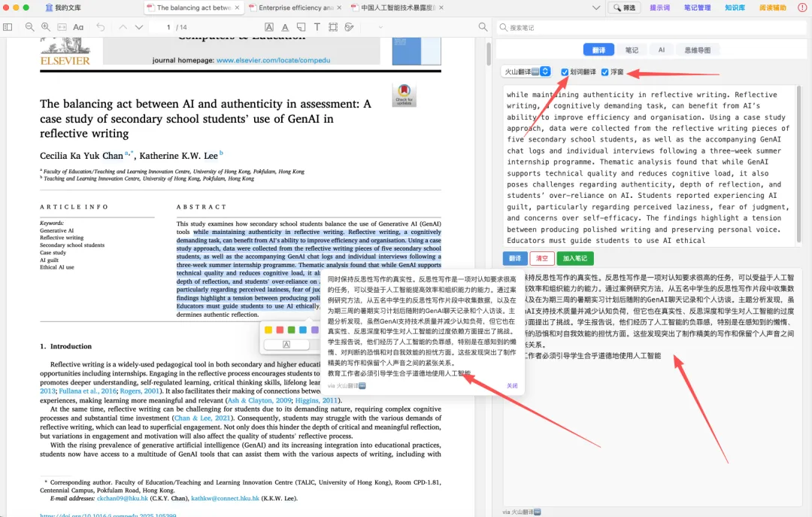Open the elsevier.com/locate/compedu homepage link

[273, 60]
